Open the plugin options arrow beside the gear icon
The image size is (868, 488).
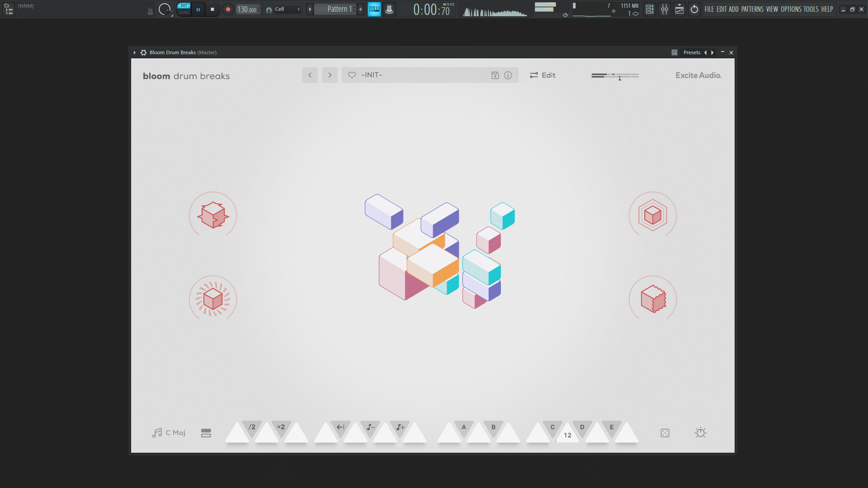tap(135, 52)
